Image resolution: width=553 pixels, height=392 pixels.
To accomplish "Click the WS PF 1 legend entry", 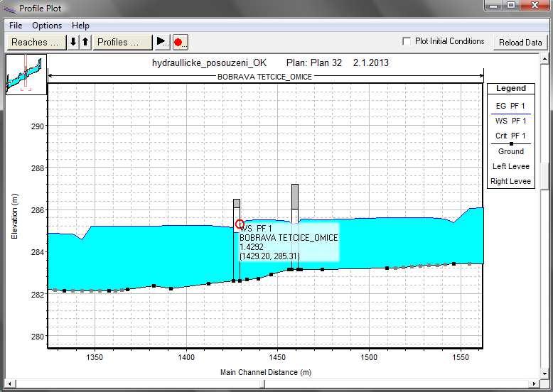I will (x=510, y=121).
